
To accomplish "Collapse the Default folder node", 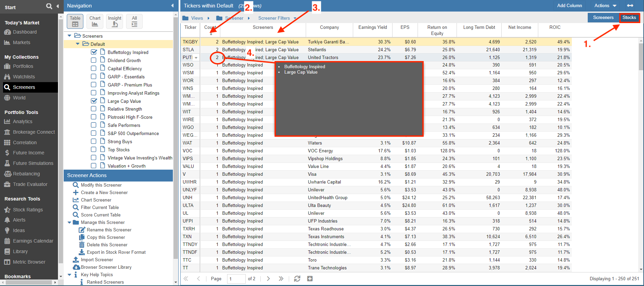I will (78, 44).
